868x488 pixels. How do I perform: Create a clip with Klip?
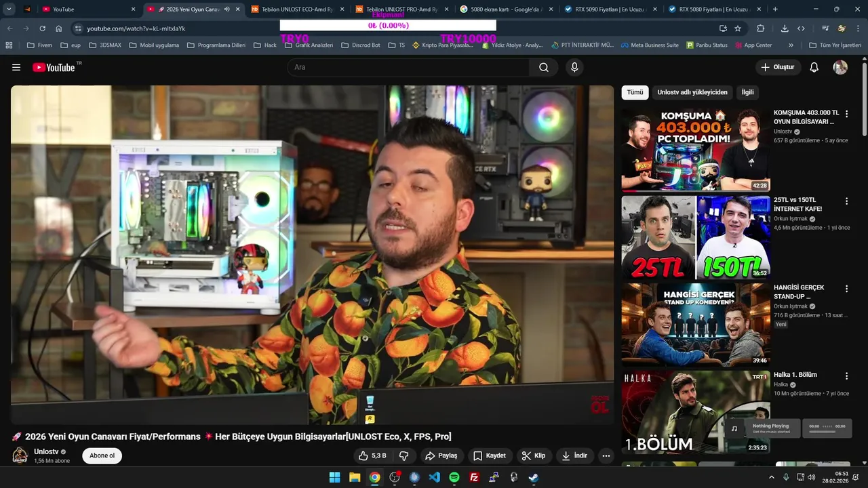(534, 455)
